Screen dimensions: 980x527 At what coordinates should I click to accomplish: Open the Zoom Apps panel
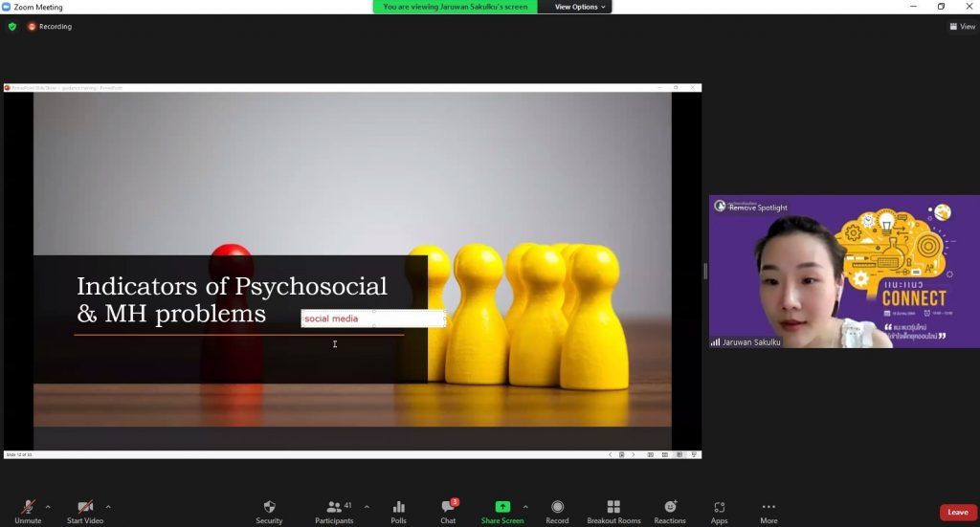719,511
